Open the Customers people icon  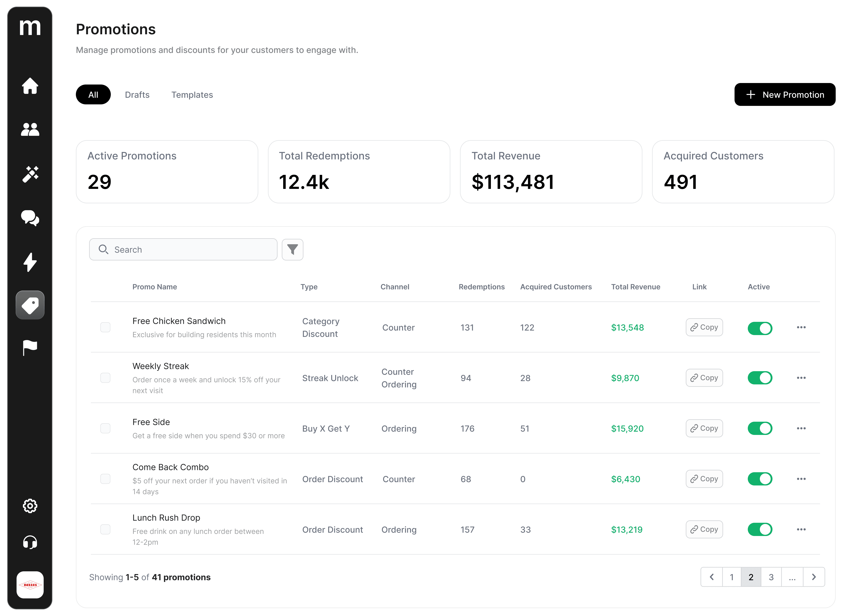coord(30,130)
